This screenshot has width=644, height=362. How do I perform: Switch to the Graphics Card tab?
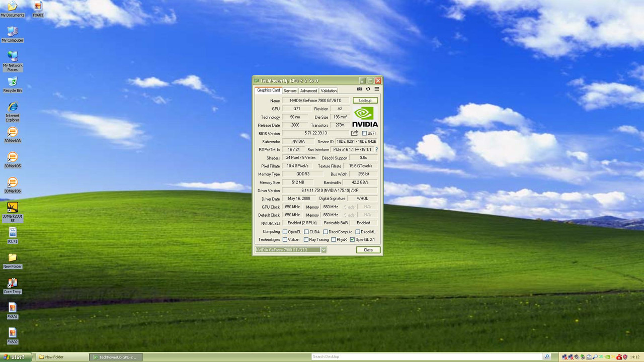click(x=269, y=90)
